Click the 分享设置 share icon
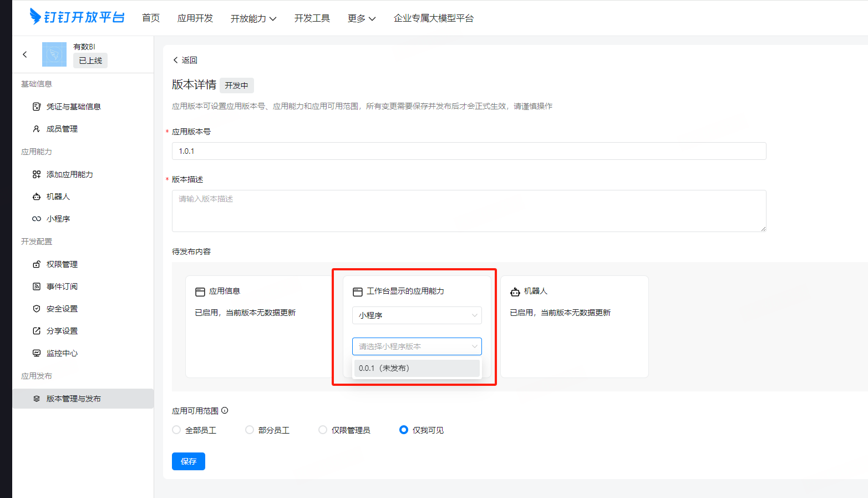868x498 pixels. point(37,331)
